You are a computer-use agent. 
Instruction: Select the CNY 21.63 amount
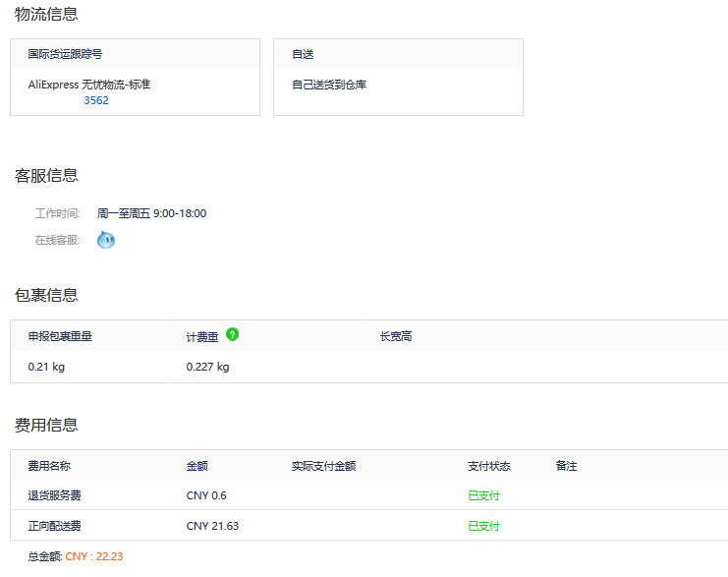pyautogui.click(x=212, y=526)
